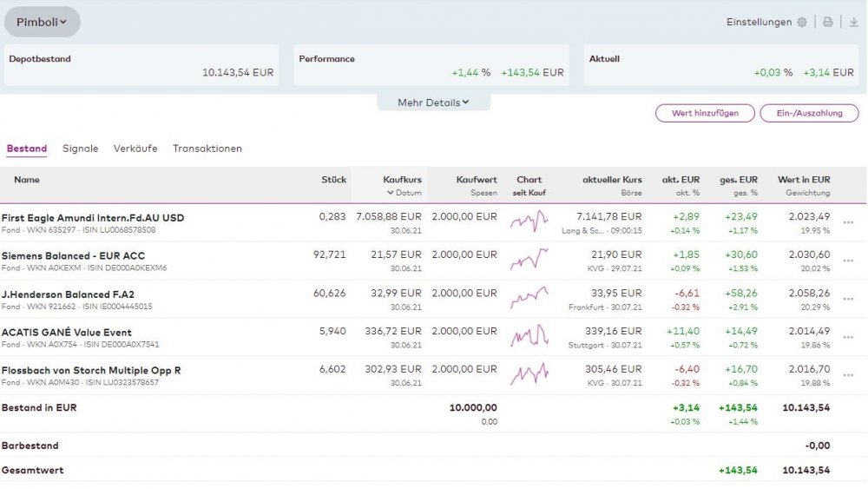
Task: Click the download export icon
Action: point(853,23)
